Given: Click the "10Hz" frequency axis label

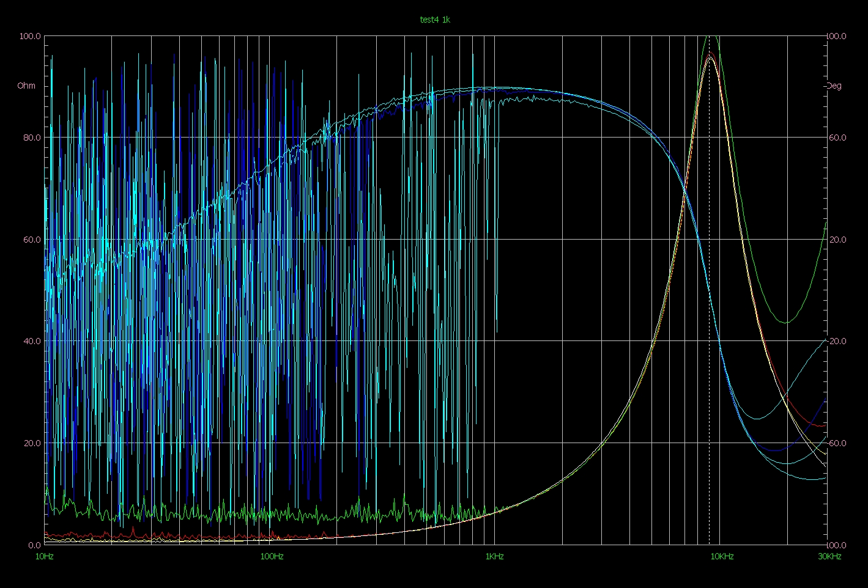Looking at the screenshot, I should (x=45, y=556).
